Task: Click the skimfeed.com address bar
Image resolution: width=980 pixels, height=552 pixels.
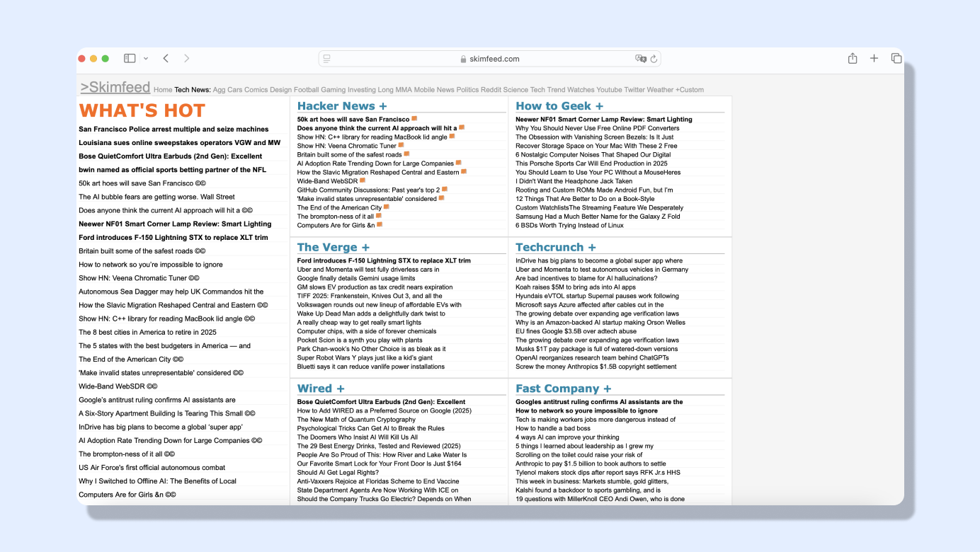Action: (x=489, y=59)
